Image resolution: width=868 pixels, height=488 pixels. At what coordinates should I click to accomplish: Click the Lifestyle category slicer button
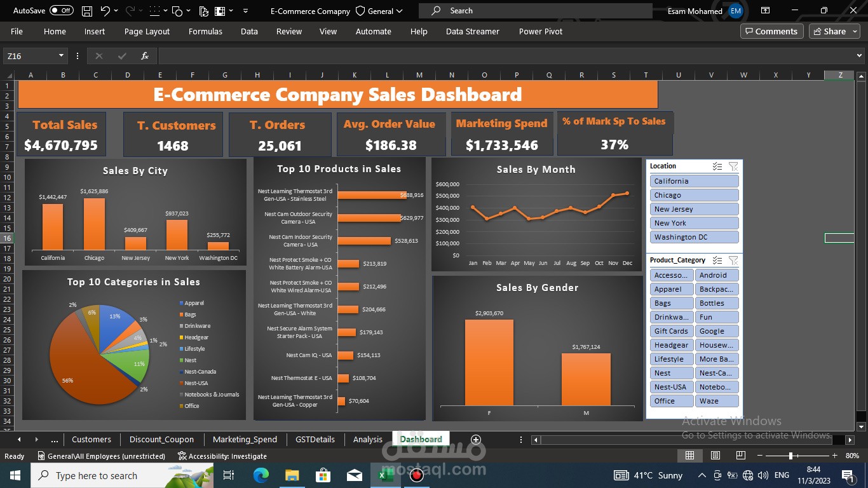pos(672,359)
